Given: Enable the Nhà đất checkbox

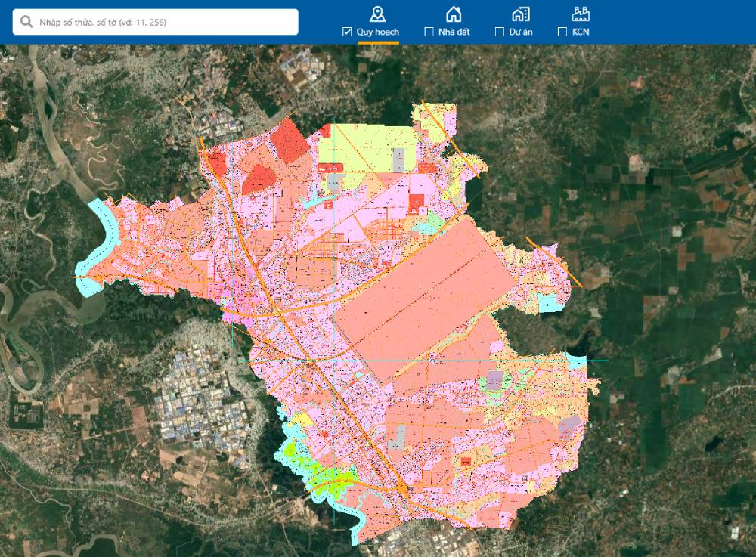Looking at the screenshot, I should tap(429, 32).
